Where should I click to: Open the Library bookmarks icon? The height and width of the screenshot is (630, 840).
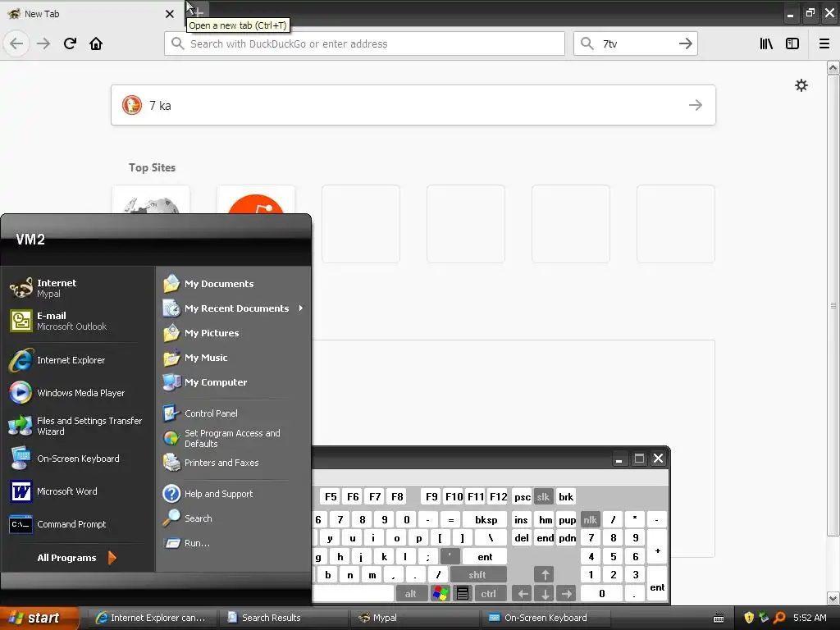766,44
